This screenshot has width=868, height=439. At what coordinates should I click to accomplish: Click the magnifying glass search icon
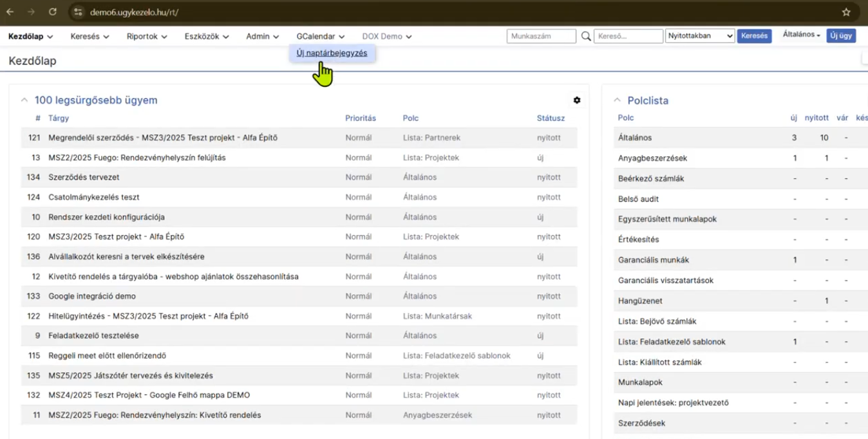(x=585, y=37)
